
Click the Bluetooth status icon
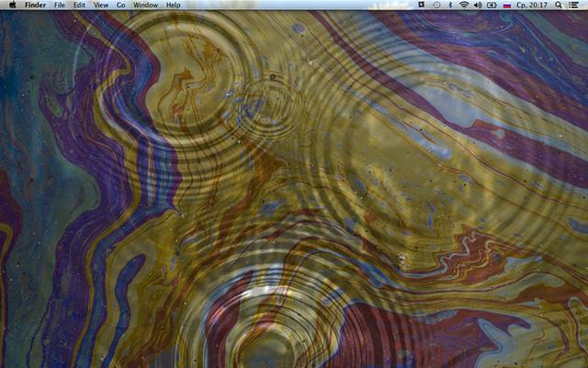(449, 5)
